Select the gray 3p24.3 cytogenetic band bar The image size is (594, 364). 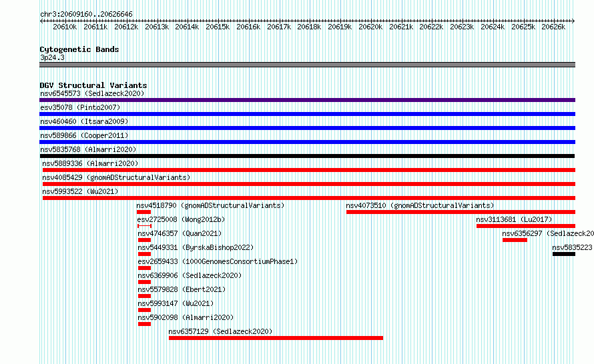[x=307, y=65]
